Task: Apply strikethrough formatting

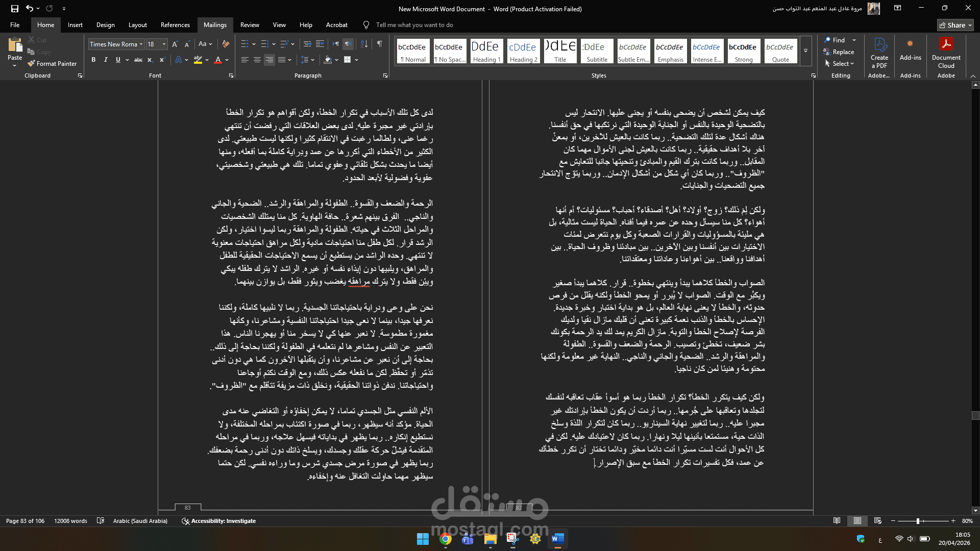Action: 138,60
